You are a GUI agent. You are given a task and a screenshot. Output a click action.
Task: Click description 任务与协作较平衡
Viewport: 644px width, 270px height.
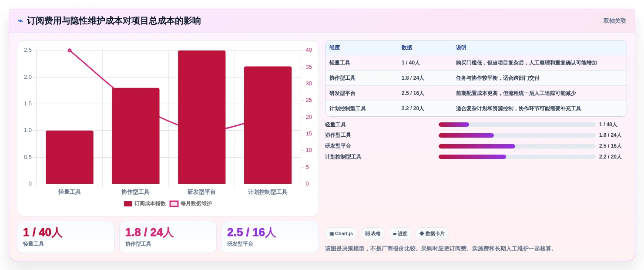click(497, 78)
